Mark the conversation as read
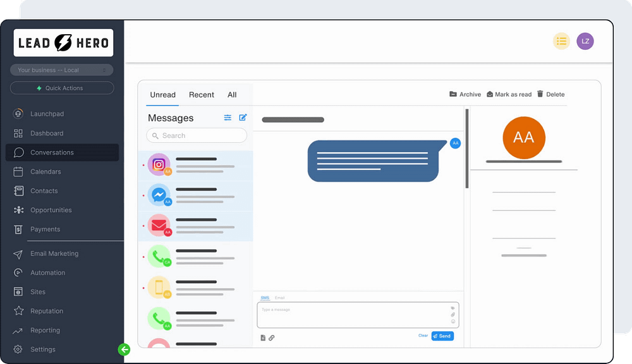 509,94
